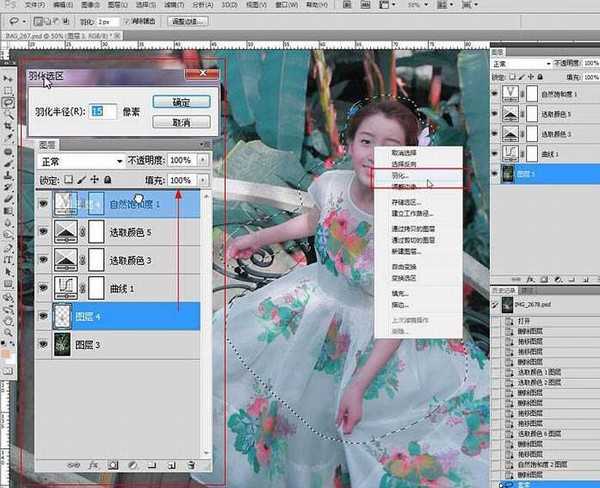Click the 取消 button in feather dialog

coord(181,121)
